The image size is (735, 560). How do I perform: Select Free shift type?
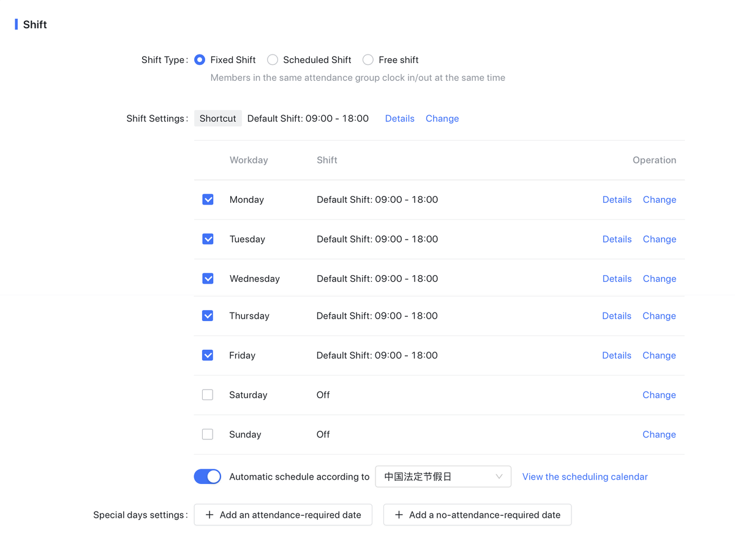pyautogui.click(x=368, y=60)
